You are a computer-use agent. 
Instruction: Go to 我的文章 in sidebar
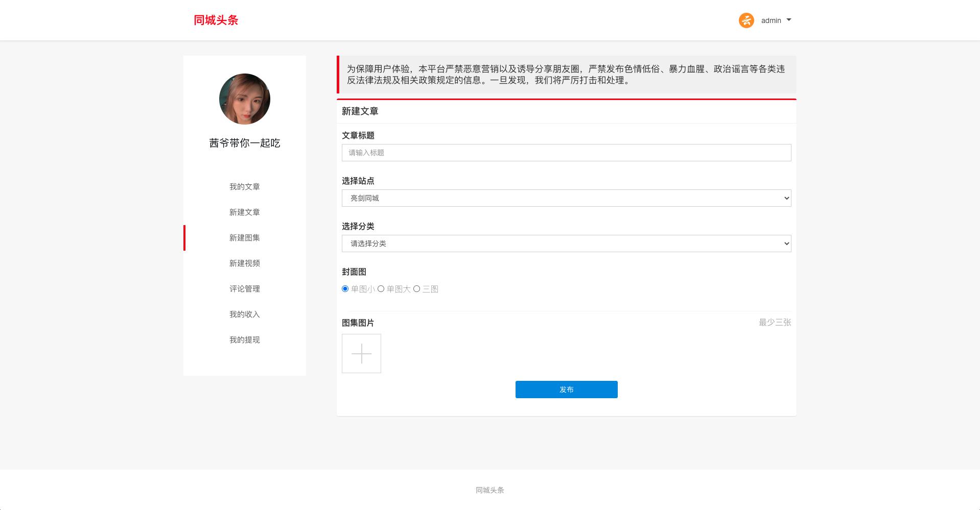click(x=244, y=187)
